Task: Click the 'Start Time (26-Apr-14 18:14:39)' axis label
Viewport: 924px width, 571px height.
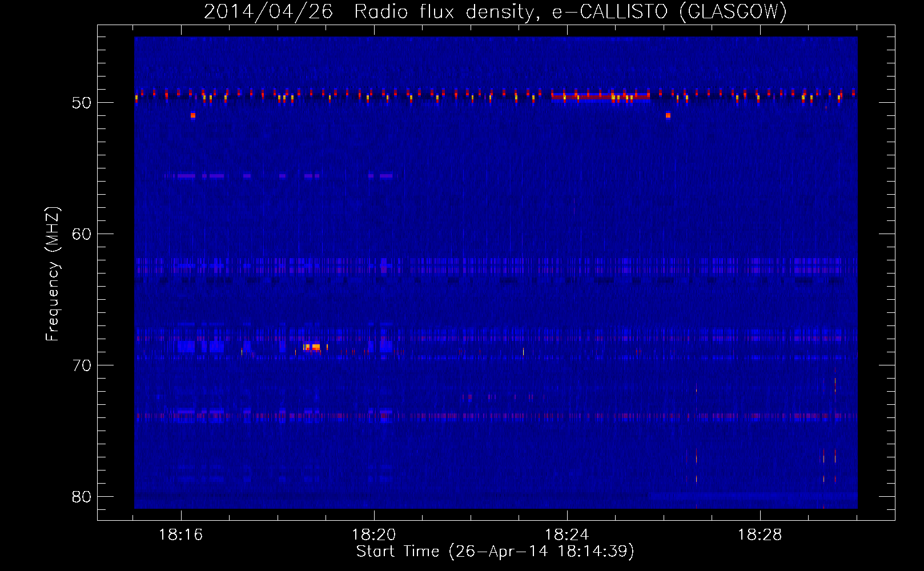Action: pos(495,551)
